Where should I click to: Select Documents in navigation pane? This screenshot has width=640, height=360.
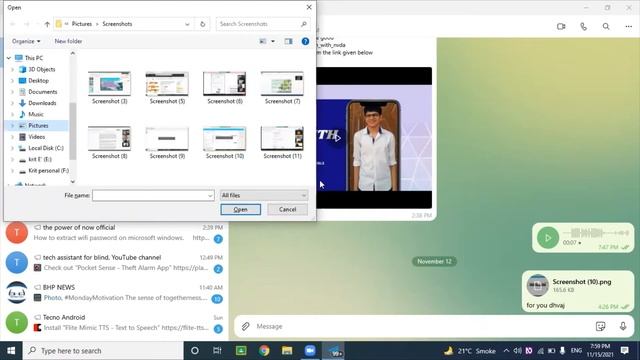click(x=42, y=92)
